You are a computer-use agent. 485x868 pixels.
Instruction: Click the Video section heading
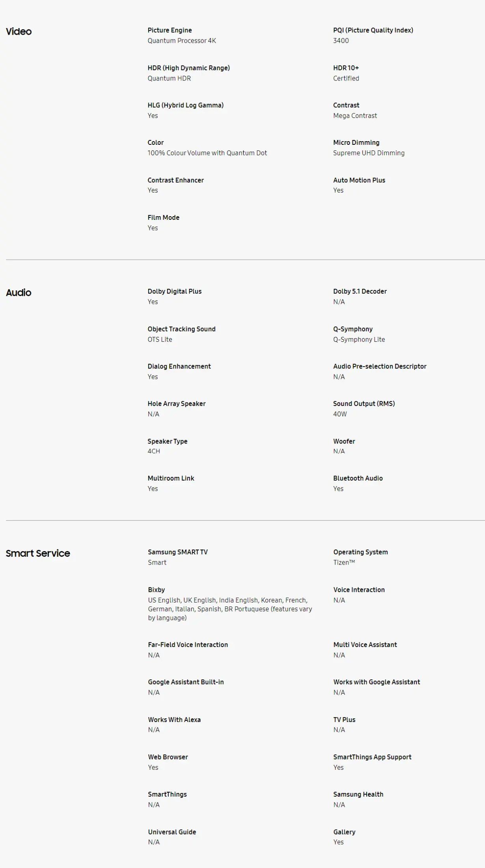[x=19, y=32]
